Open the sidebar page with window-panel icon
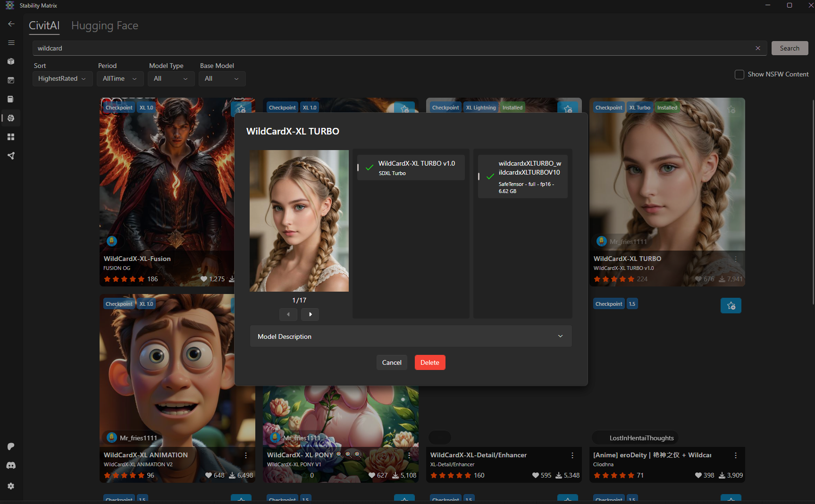The width and height of the screenshot is (815, 504). click(11, 80)
